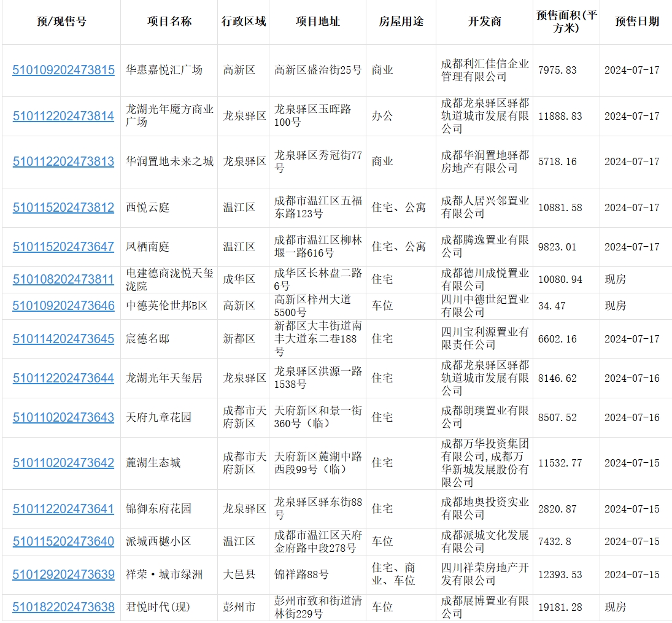Click presale area value 7975.83

tap(558, 70)
